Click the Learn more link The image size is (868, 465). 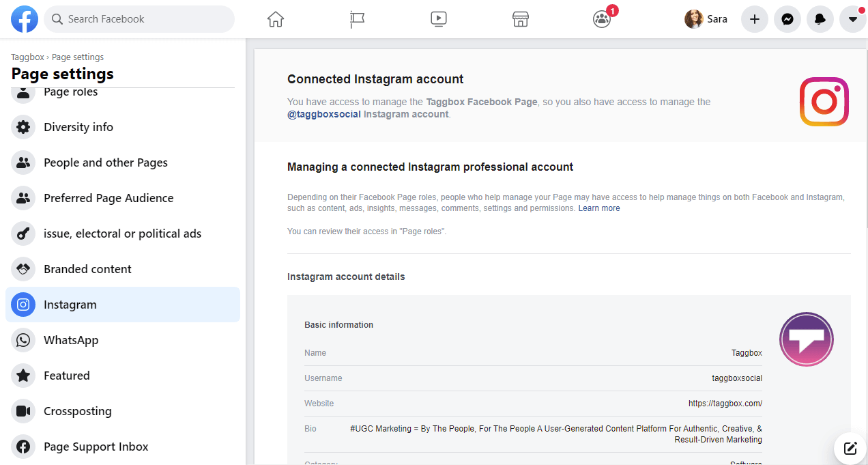click(599, 208)
